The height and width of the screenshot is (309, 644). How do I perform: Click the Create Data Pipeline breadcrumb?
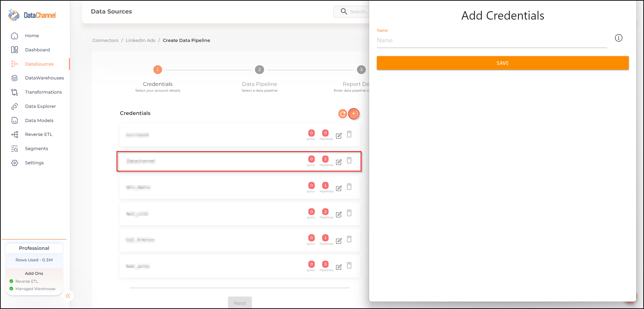[186, 40]
